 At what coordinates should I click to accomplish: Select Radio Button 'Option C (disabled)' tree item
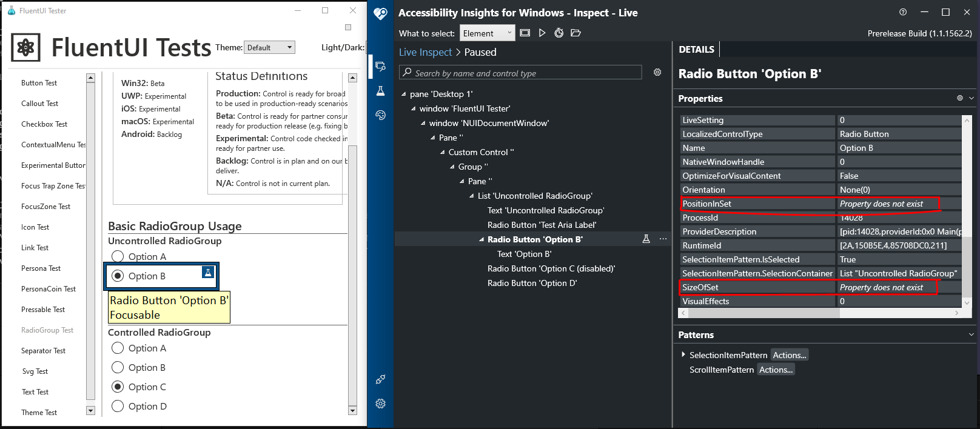pos(551,268)
